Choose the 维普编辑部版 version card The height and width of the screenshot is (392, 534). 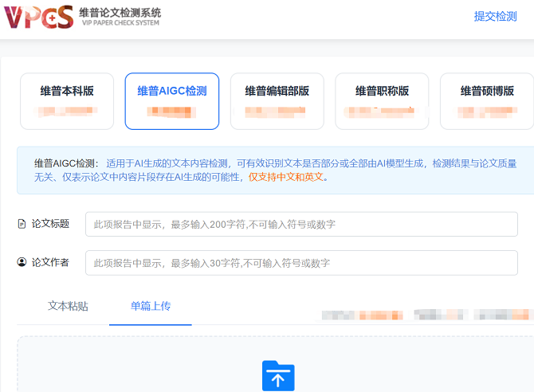click(277, 101)
